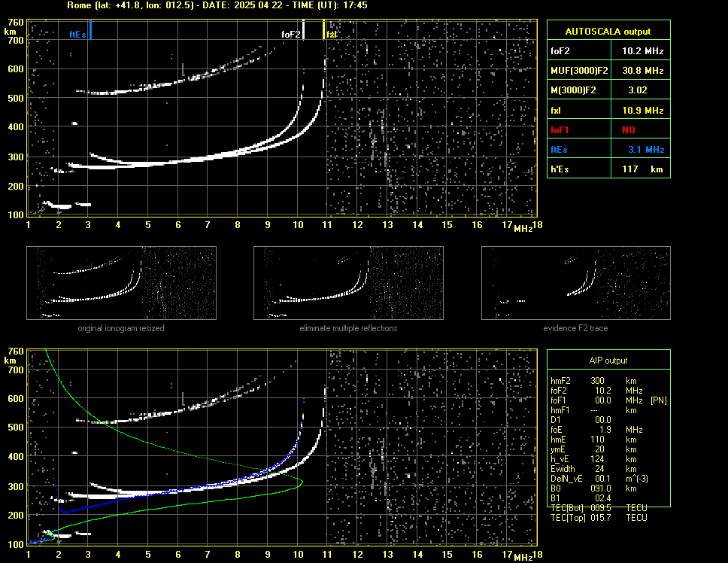Click the 760 km label on top ionogram
The width and height of the screenshot is (728, 563).
coord(16,23)
